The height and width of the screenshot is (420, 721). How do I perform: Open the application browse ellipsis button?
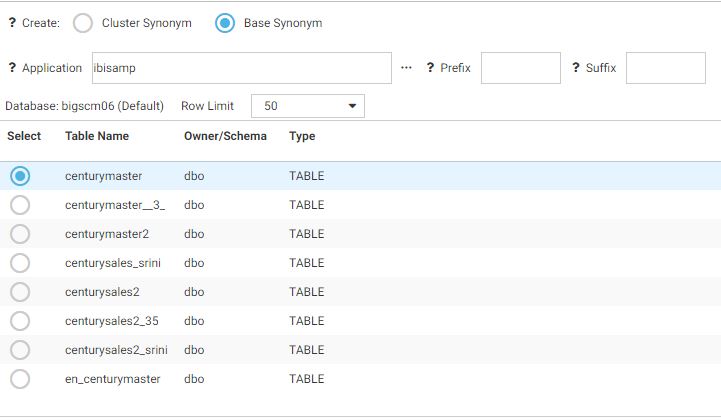[406, 68]
